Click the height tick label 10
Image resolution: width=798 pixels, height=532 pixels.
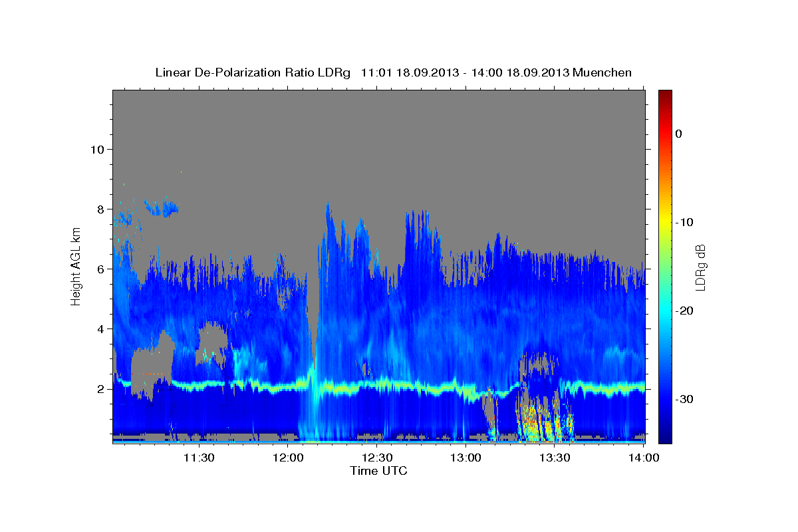point(97,150)
